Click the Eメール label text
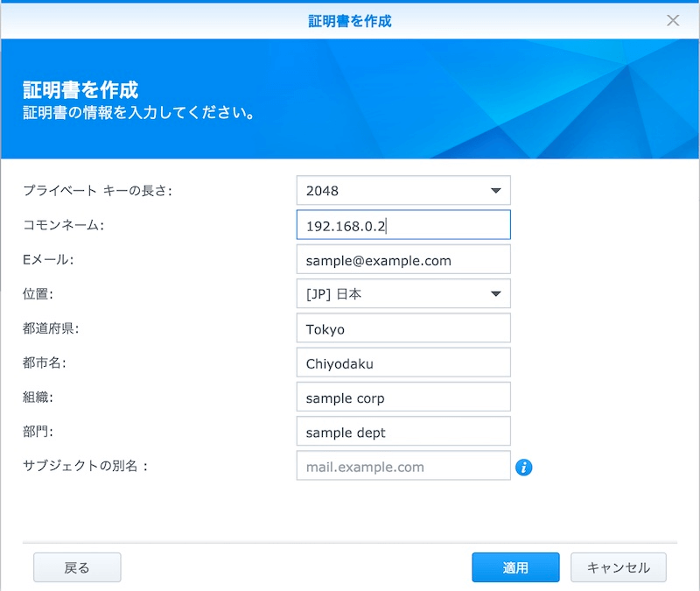The image size is (700, 591). [x=49, y=260]
